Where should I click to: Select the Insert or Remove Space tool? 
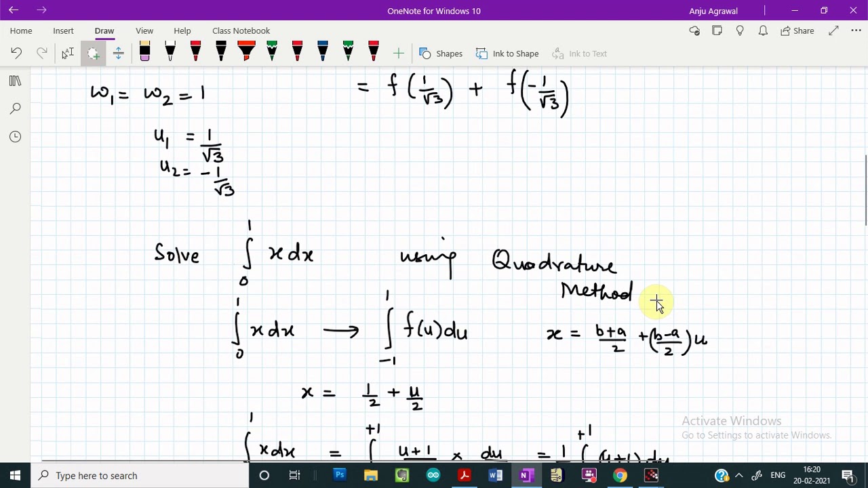tap(119, 54)
